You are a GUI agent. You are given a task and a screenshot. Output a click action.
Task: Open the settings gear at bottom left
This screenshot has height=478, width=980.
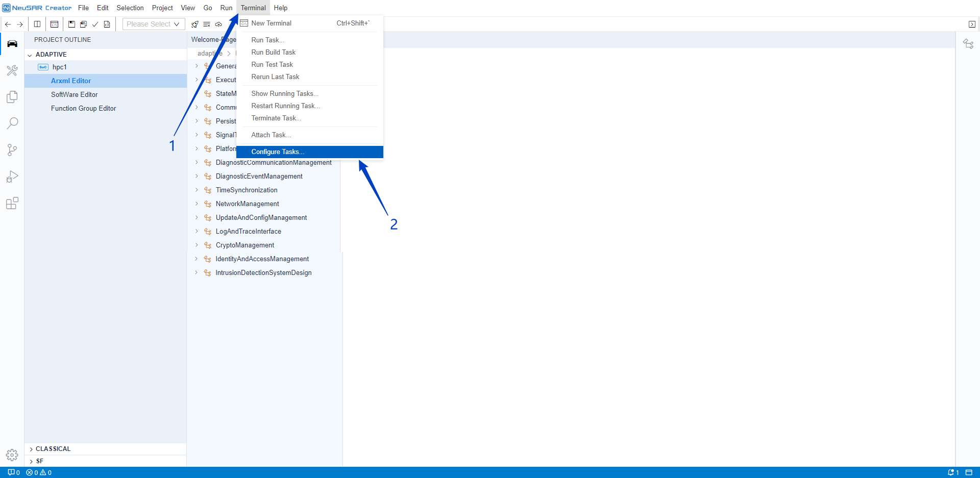(12, 455)
